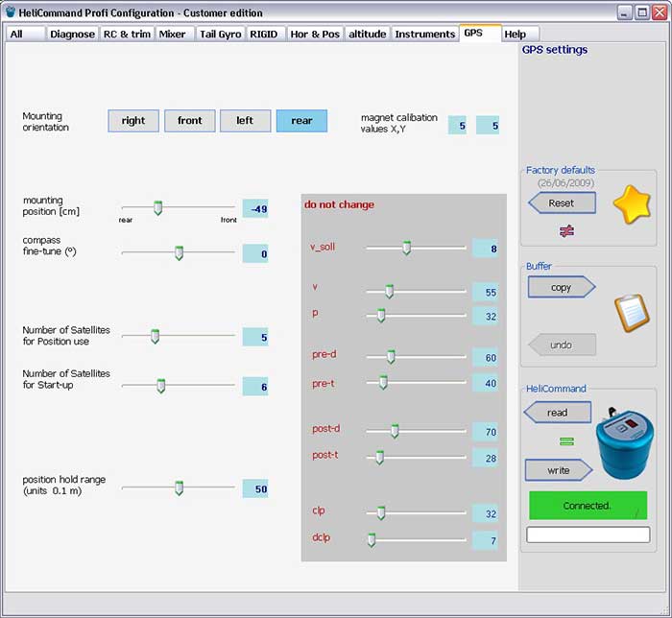The width and height of the screenshot is (672, 618).
Task: Click the satellites for Start-up value 6
Action: (255, 387)
